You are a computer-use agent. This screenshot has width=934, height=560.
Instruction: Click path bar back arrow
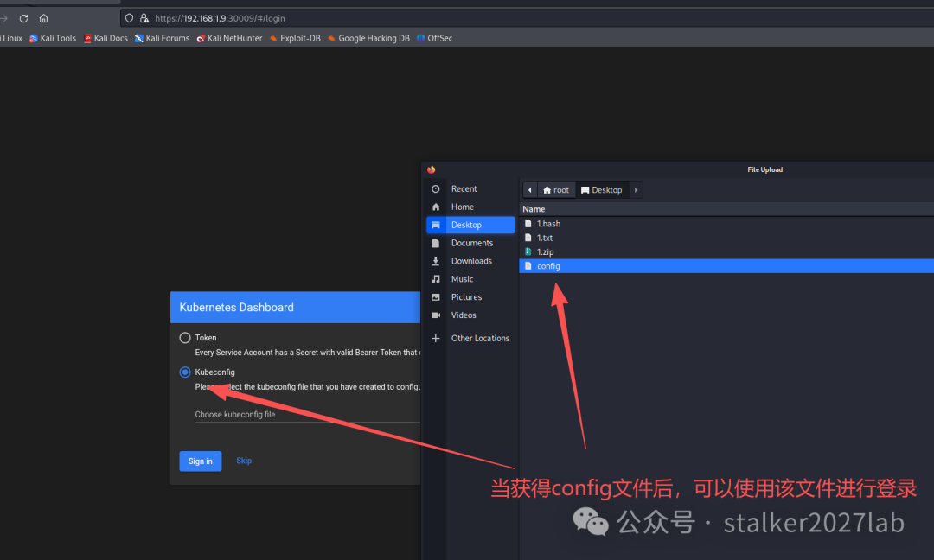530,190
